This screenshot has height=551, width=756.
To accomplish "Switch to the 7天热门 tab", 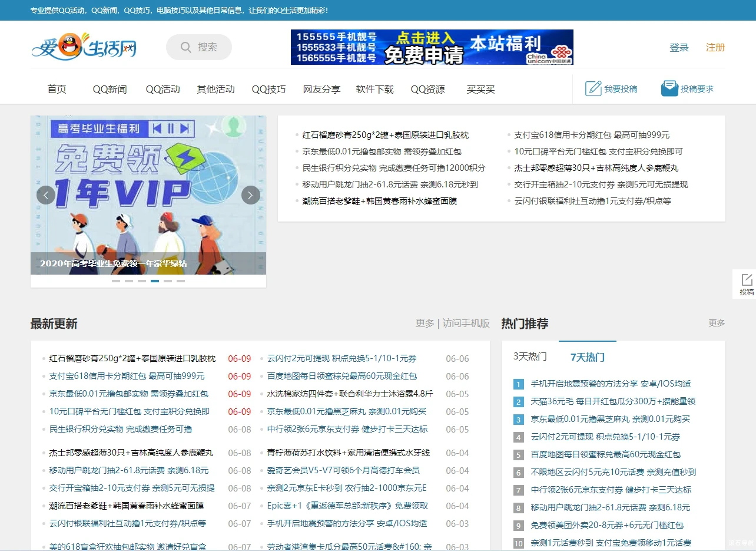I will coord(587,357).
